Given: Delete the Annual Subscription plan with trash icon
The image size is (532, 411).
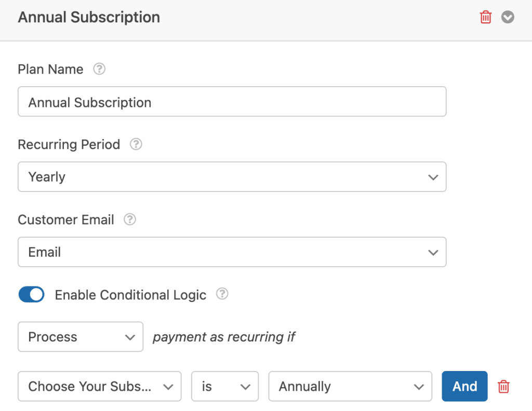Looking at the screenshot, I should tap(485, 17).
